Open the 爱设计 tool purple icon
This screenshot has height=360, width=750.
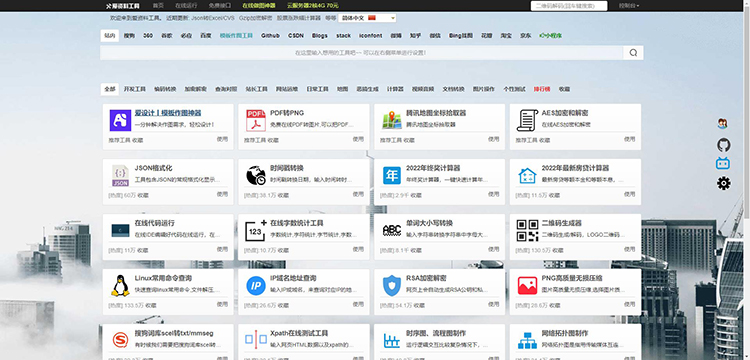(x=120, y=120)
